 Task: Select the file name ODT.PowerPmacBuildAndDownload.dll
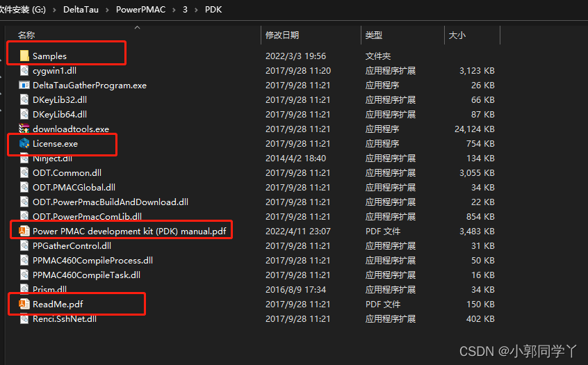(111, 202)
